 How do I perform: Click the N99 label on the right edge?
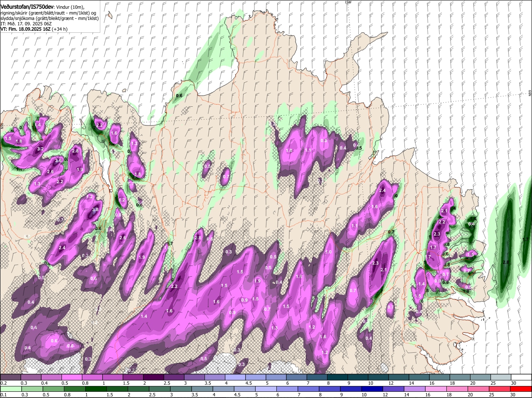pos(530,94)
